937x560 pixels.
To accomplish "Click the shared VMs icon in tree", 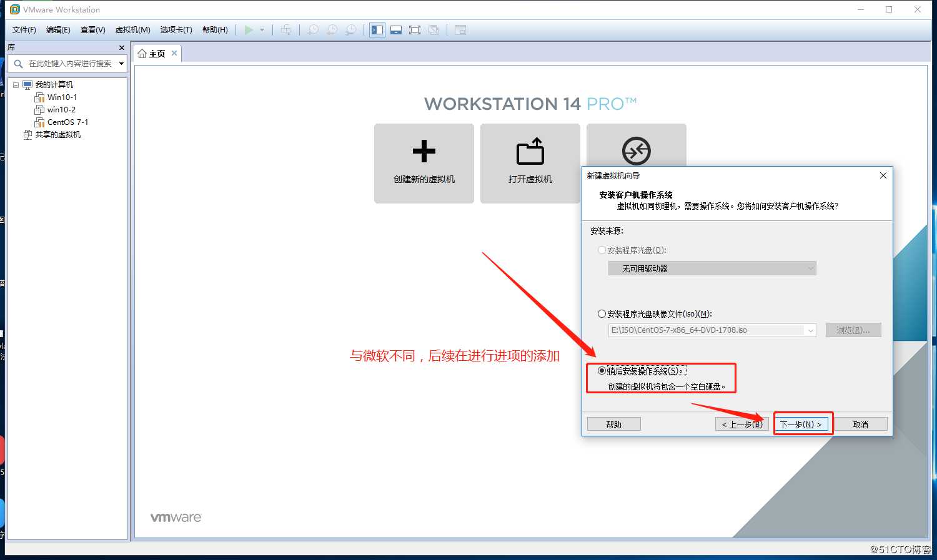I will pos(27,135).
